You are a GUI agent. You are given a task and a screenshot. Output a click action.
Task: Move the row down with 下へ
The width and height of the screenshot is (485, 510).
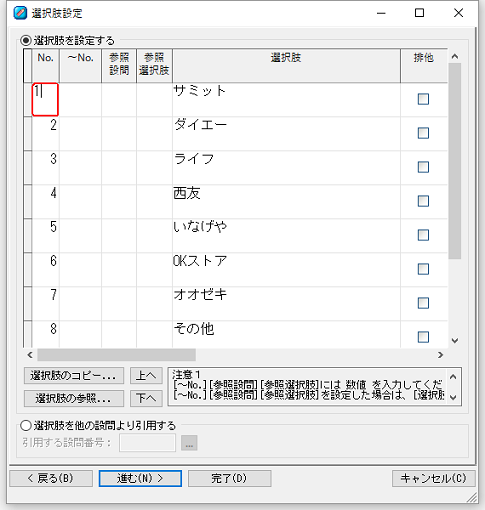tap(146, 398)
